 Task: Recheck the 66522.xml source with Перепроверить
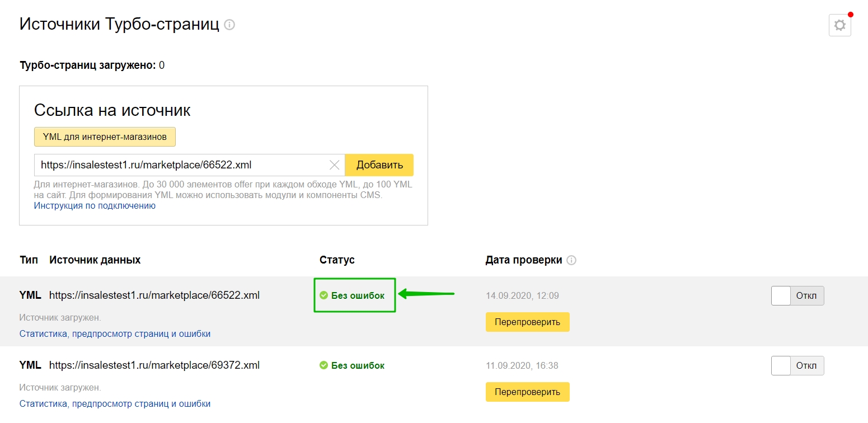527,322
